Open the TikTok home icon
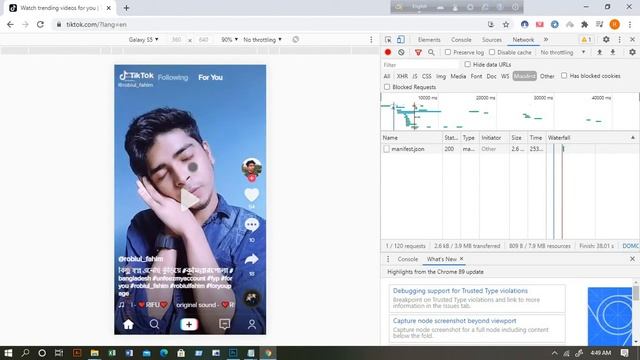 tap(128, 324)
